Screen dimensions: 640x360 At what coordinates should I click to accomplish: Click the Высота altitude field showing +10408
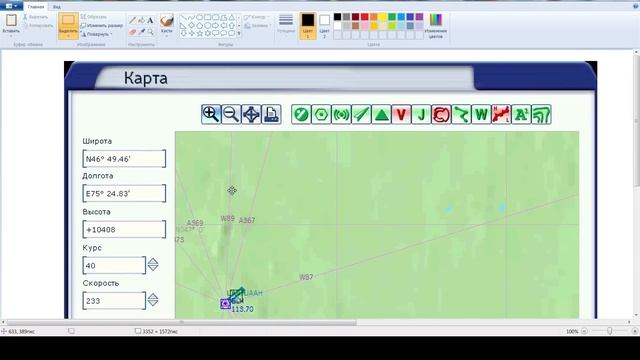[x=124, y=229]
